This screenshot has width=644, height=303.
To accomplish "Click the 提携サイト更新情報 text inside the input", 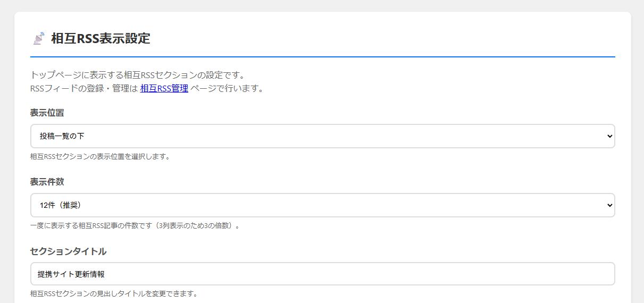I will pos(71,274).
